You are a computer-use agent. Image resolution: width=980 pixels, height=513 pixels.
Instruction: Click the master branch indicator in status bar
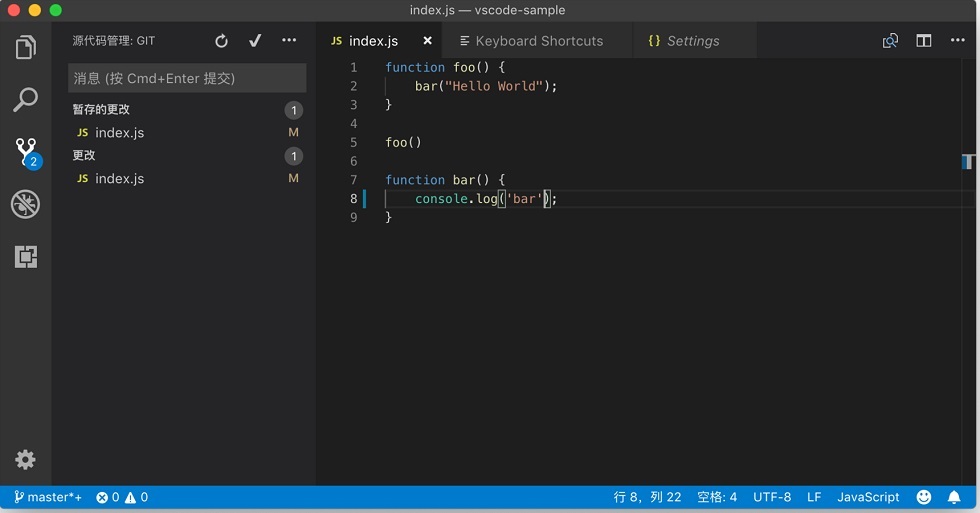[x=48, y=497]
